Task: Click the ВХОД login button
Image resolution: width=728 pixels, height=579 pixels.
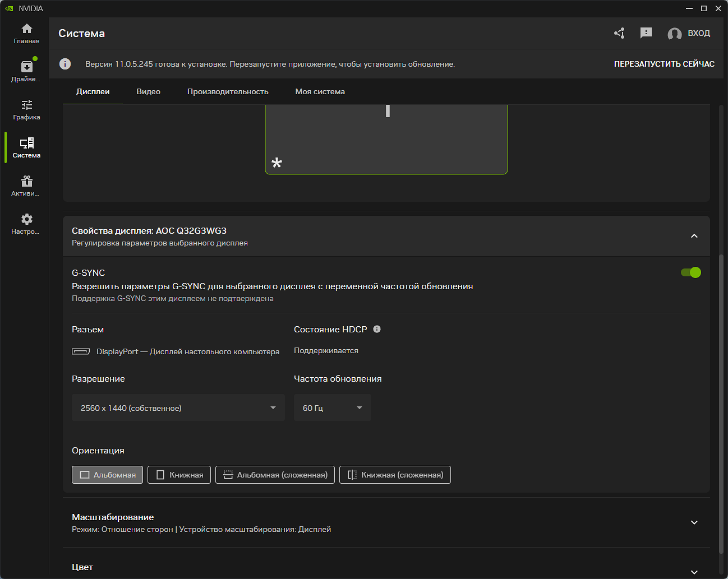Action: point(689,33)
